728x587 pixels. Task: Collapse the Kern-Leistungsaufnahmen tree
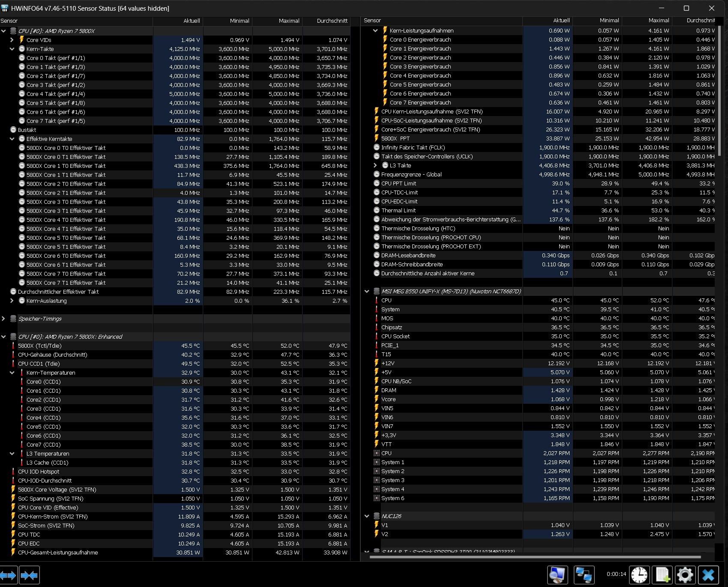(x=375, y=30)
